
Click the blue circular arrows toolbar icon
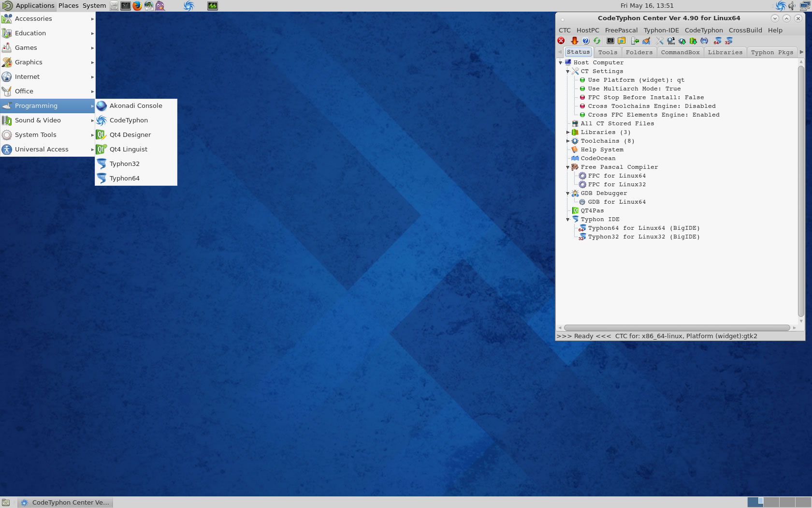(x=704, y=41)
